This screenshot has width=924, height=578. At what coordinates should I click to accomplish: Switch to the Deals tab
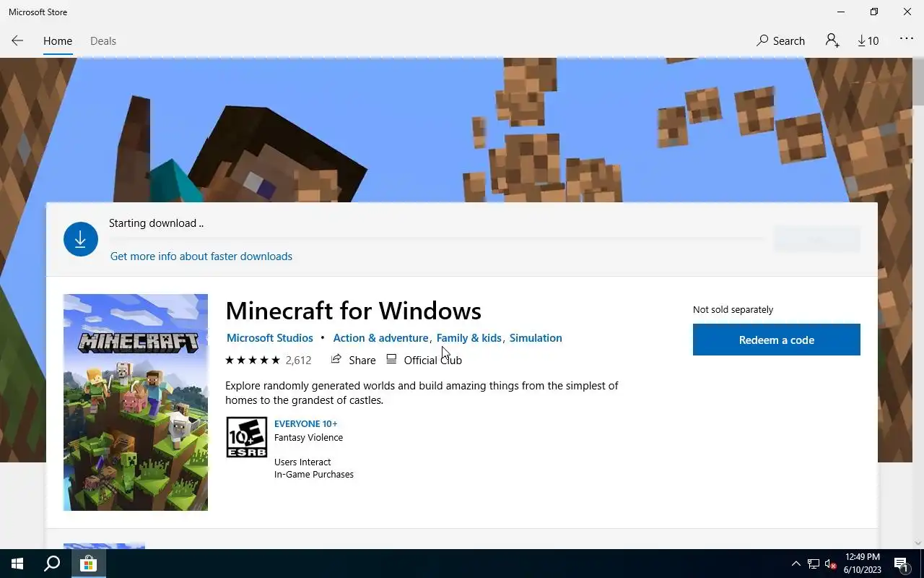[103, 40]
